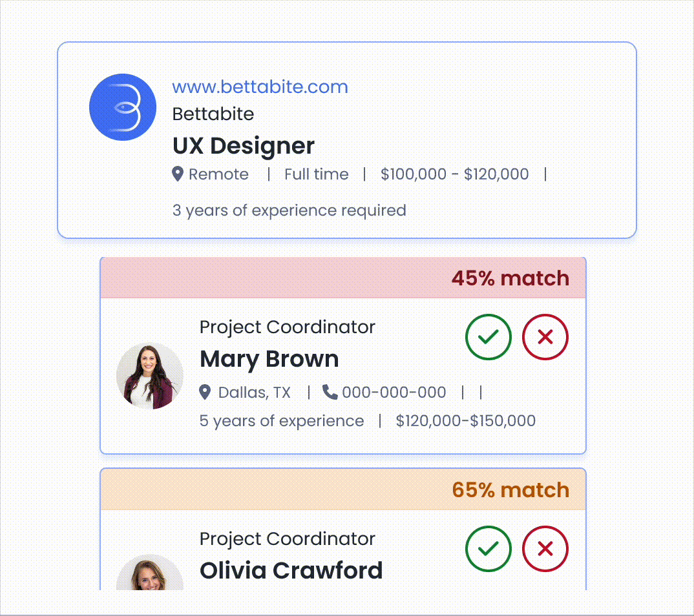Accept Mary Brown with green checkmark
The width and height of the screenshot is (694, 616).
[489, 336]
